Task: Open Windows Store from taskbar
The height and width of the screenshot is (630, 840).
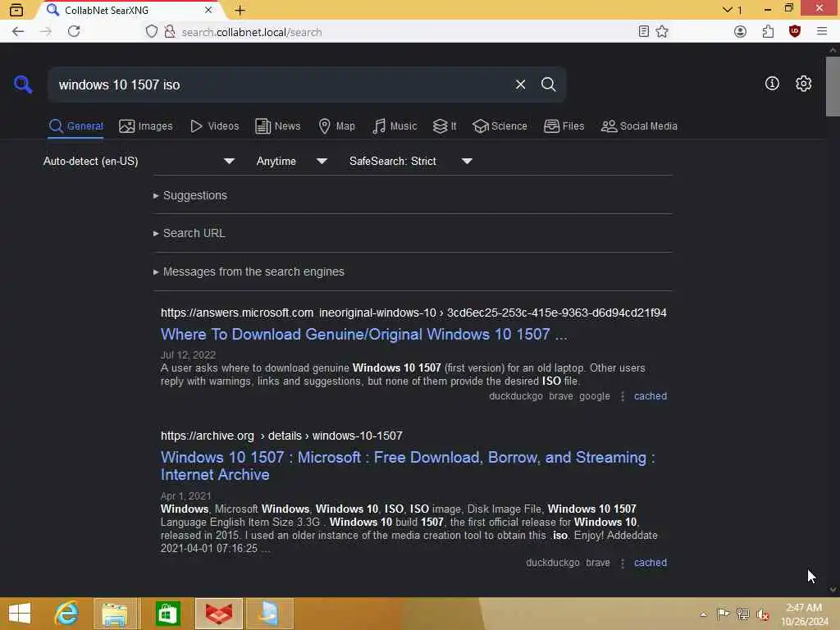Action: [x=167, y=614]
